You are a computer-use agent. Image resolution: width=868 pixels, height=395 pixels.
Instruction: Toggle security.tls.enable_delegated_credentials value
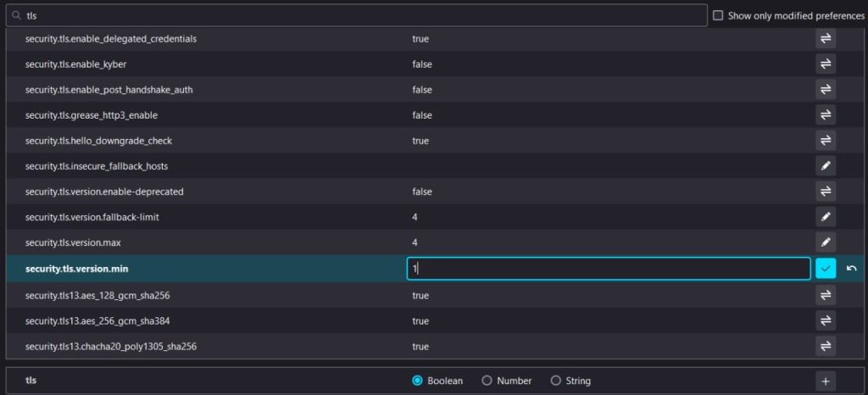[x=825, y=39]
